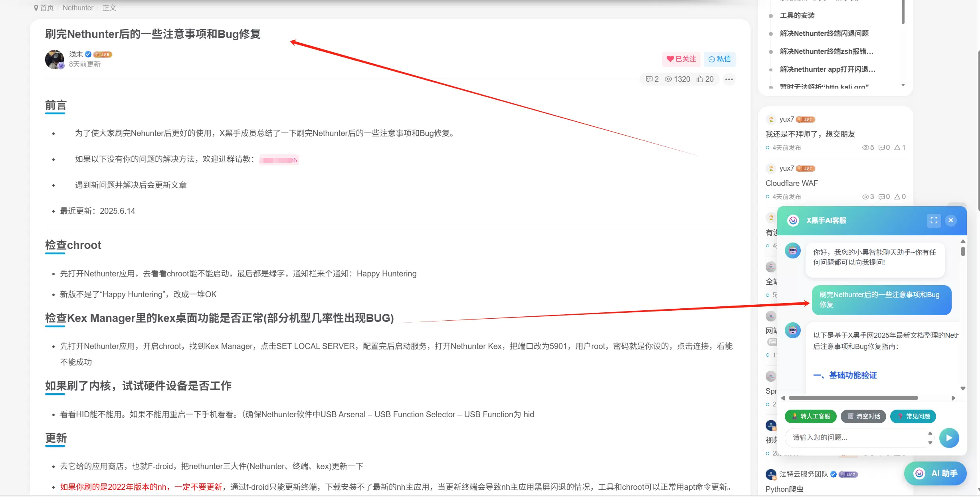Click the chat scroll-down arrow
980x497 pixels.
tap(963, 388)
